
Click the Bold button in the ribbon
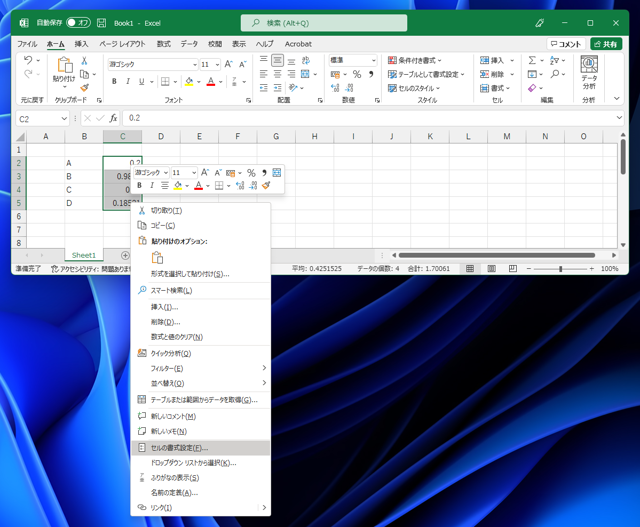(114, 82)
